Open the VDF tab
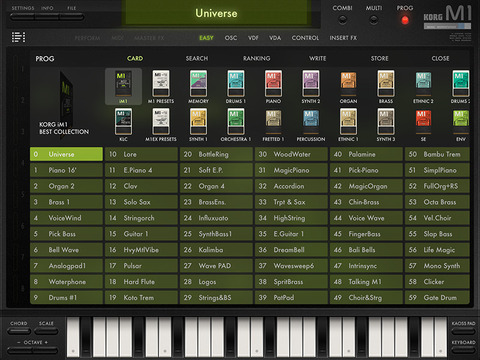480x360 pixels. (x=253, y=38)
